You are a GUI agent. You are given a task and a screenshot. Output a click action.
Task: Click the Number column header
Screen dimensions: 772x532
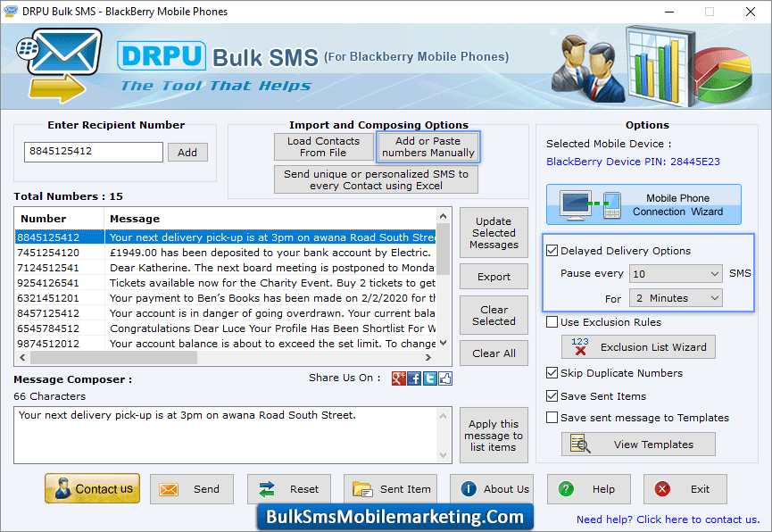60,218
